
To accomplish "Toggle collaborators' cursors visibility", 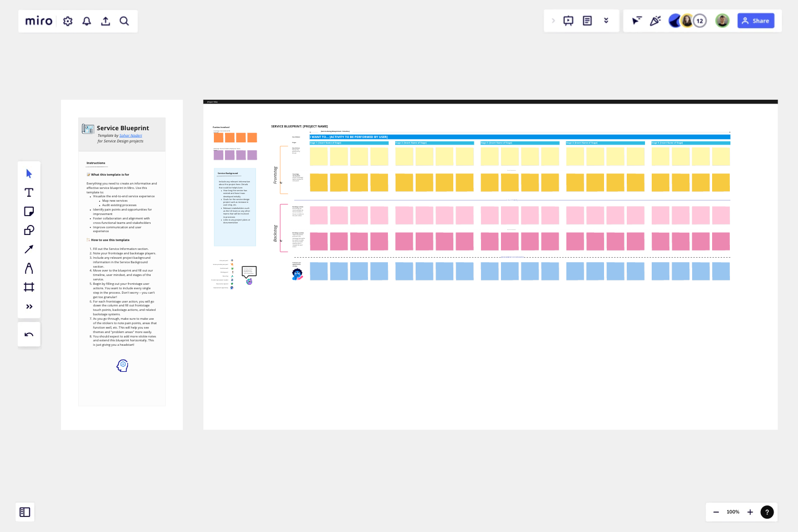I will point(636,21).
